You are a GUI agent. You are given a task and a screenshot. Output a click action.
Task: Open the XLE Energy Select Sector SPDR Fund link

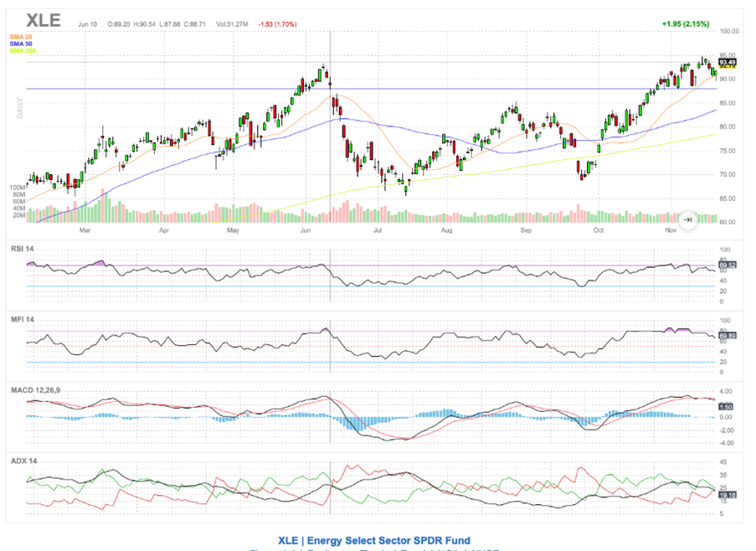pyautogui.click(x=374, y=541)
